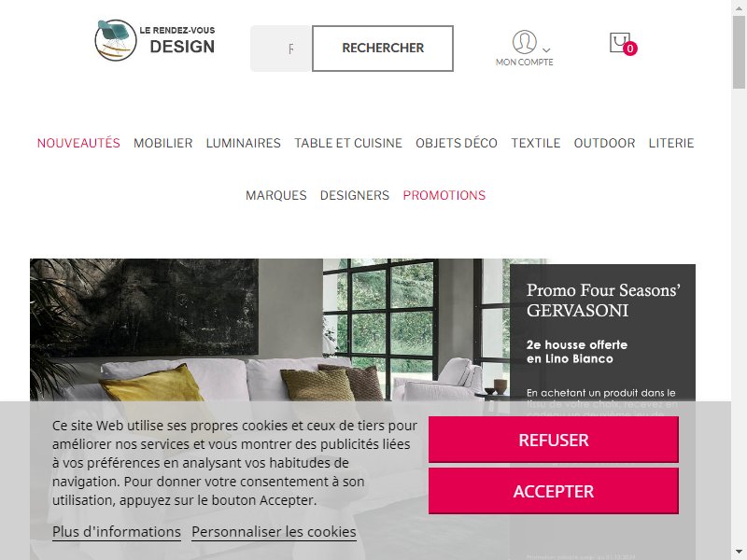Open the Mobilier menu

(x=162, y=143)
